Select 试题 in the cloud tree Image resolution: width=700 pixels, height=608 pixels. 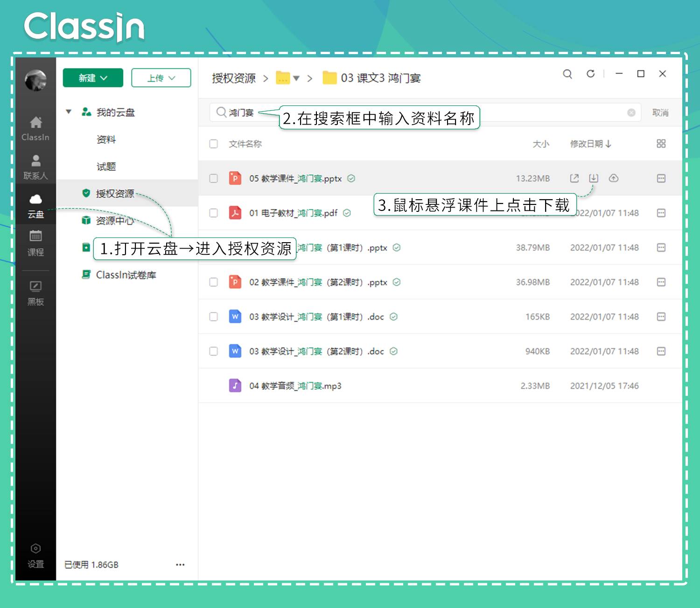[x=106, y=167]
